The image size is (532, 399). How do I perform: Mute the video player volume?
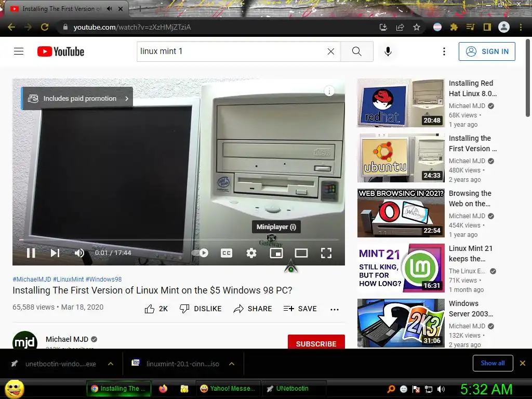pyautogui.click(x=79, y=253)
